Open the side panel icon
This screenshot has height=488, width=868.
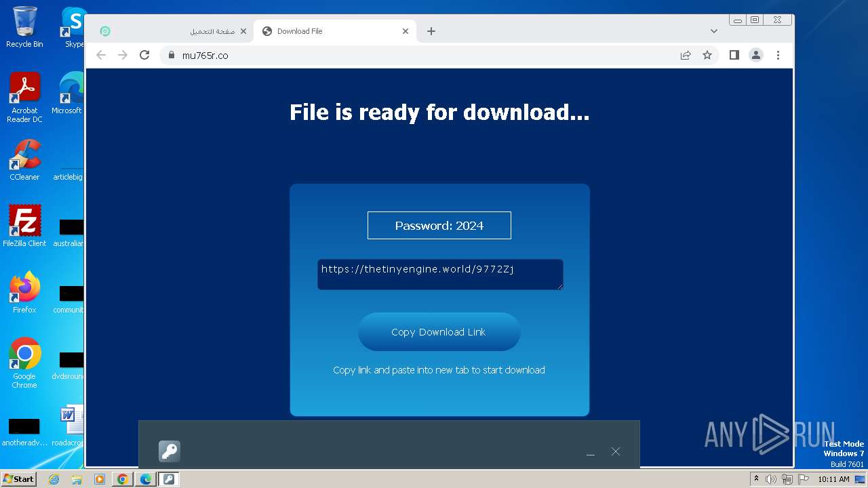point(734,55)
